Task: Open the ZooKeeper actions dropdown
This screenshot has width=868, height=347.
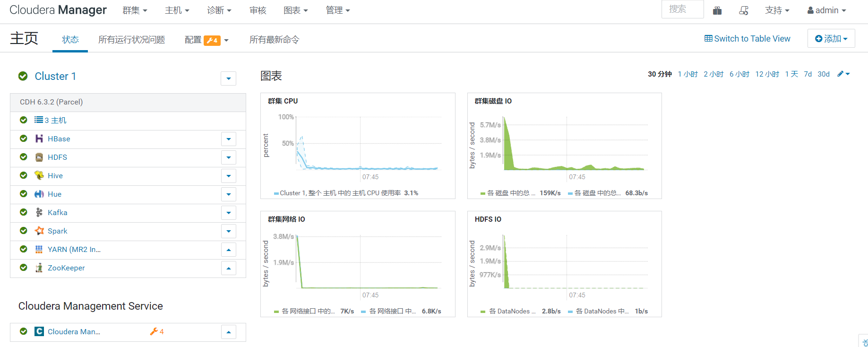Action: pos(229,268)
